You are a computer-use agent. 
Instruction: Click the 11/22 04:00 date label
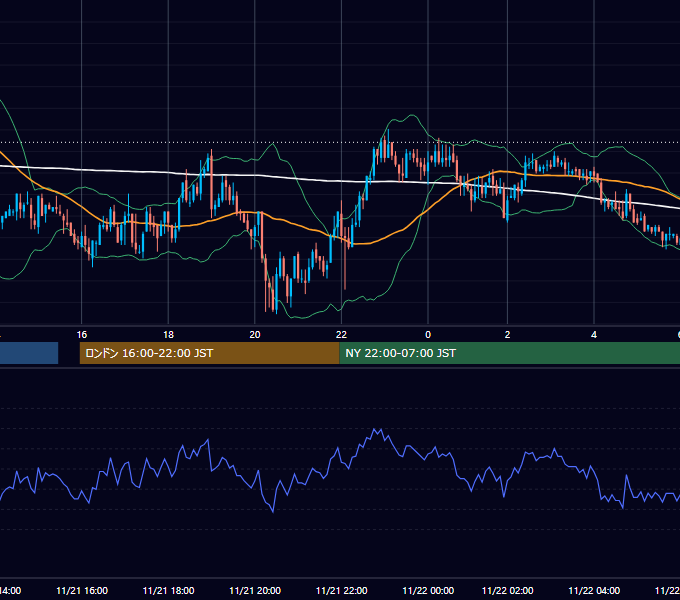click(594, 590)
